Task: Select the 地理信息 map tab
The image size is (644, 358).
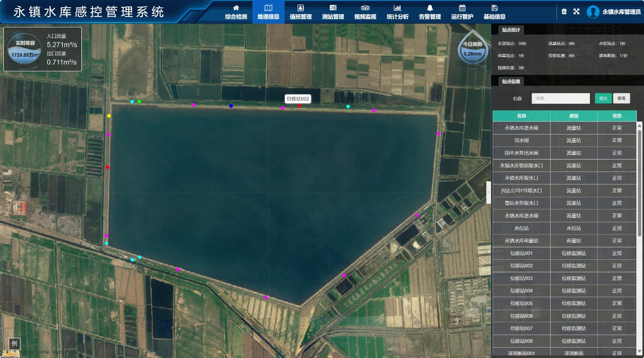Action: click(268, 12)
